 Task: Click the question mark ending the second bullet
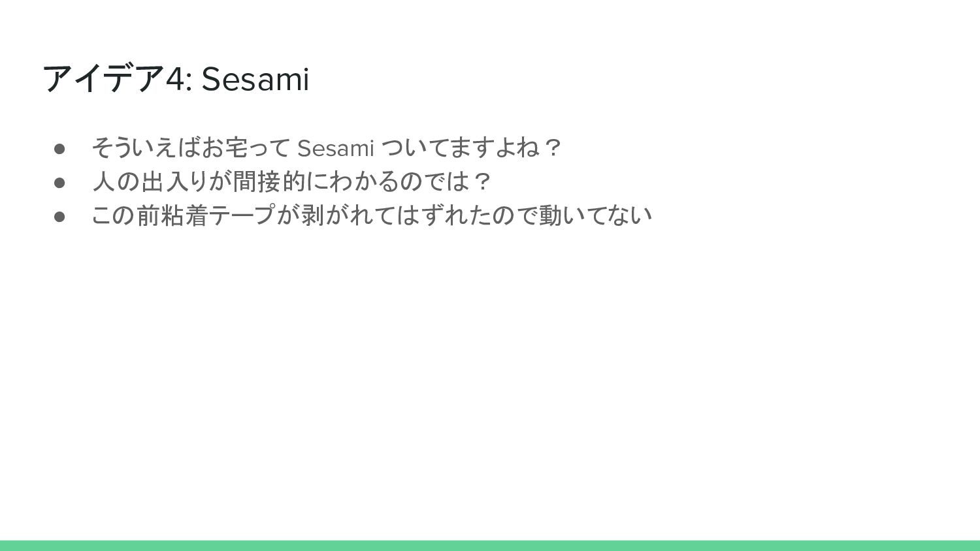point(482,182)
